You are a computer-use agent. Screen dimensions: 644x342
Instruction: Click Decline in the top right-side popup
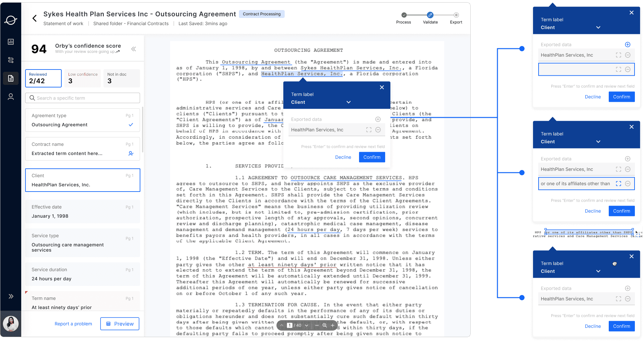(x=593, y=97)
